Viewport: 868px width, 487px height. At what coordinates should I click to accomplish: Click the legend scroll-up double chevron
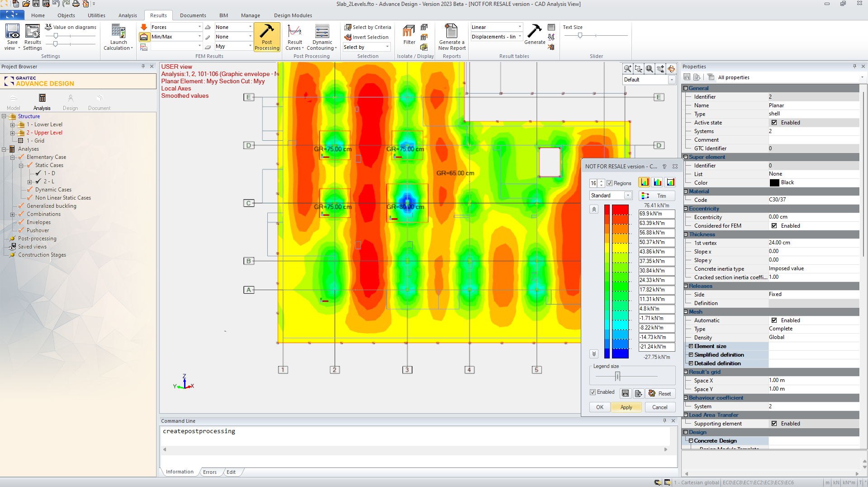594,209
